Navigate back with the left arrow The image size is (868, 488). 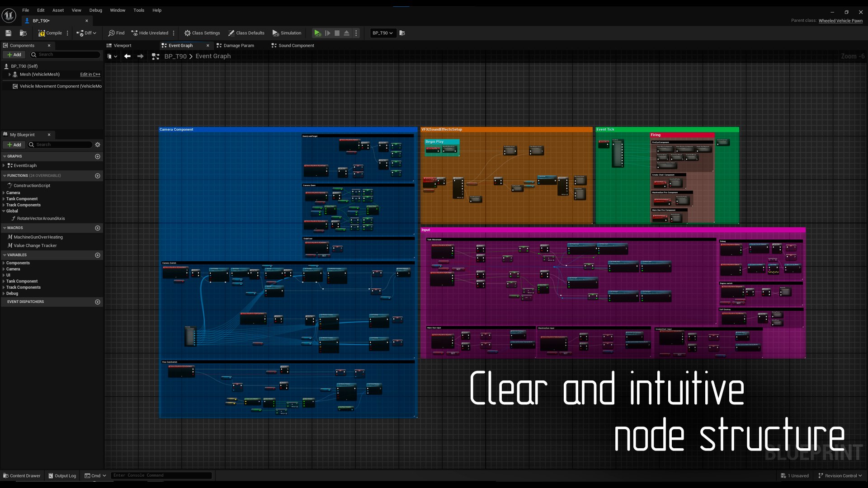click(x=127, y=56)
